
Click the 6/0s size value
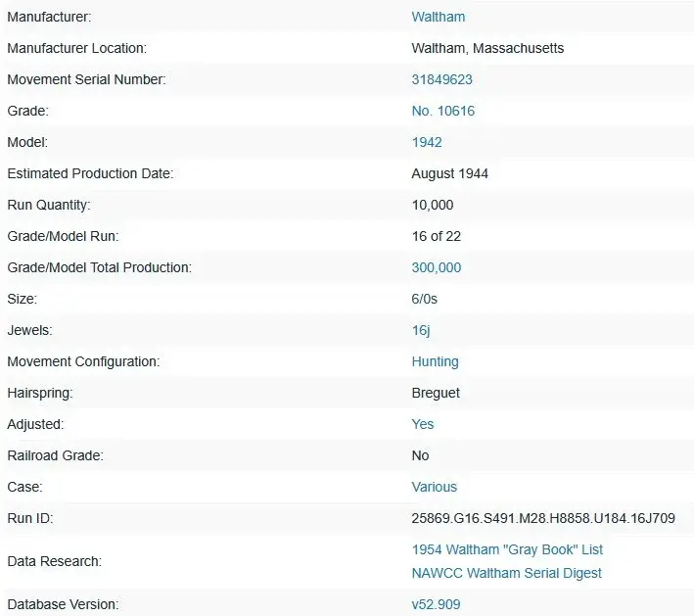(x=427, y=299)
